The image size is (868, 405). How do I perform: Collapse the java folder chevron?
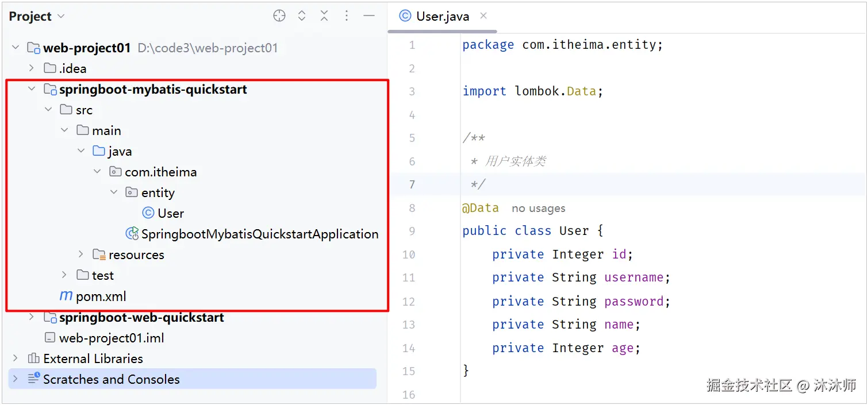81,151
